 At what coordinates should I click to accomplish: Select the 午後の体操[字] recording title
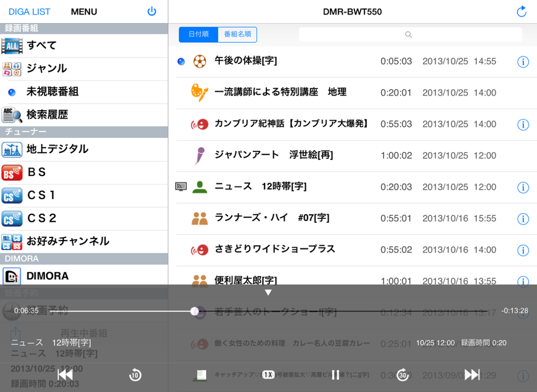coord(245,61)
